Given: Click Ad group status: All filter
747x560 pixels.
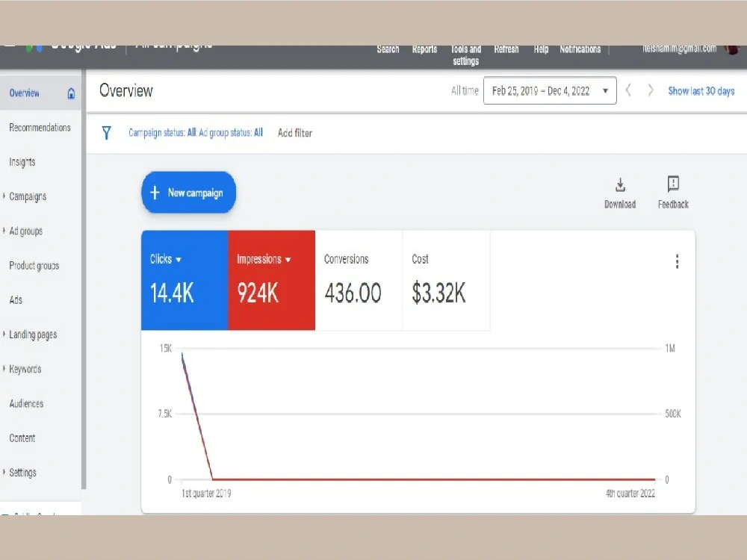Looking at the screenshot, I should [x=231, y=133].
